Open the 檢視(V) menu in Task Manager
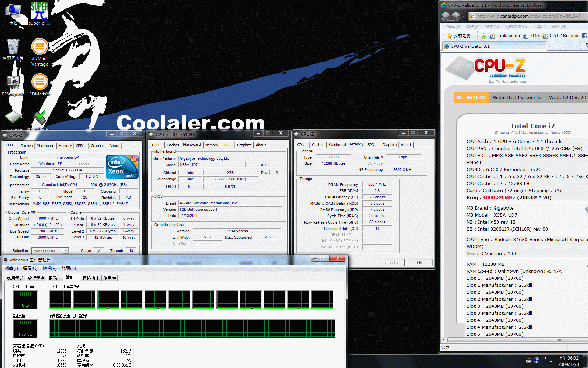 pos(50,268)
